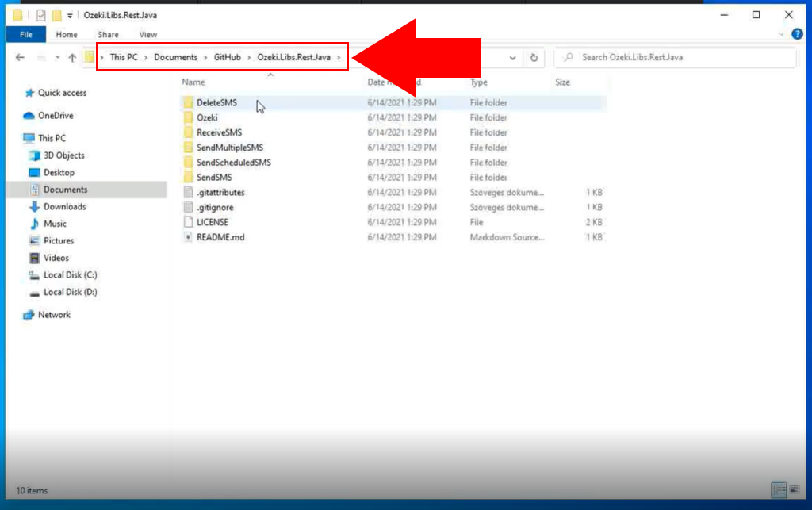Switch to large icons view button
The width and height of the screenshot is (812, 510).
click(795, 490)
